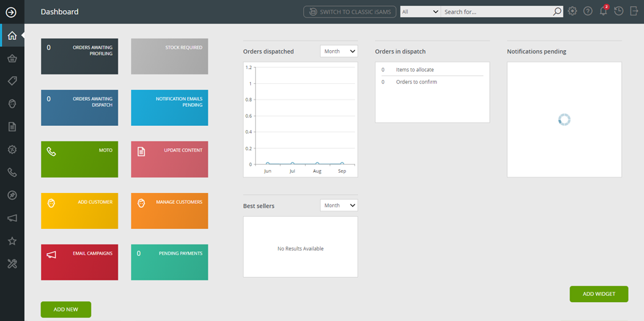
Task: Click the Add New button
Action: pyautogui.click(x=66, y=309)
